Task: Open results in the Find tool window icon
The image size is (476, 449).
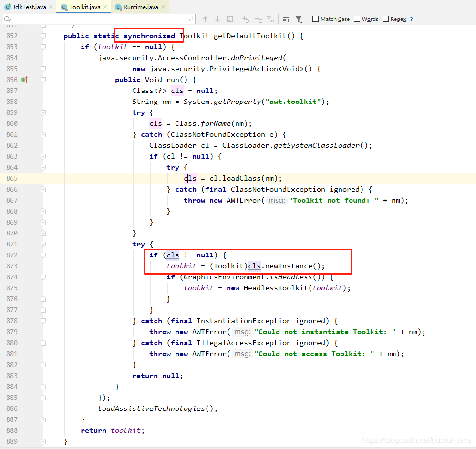Action: coord(230,19)
